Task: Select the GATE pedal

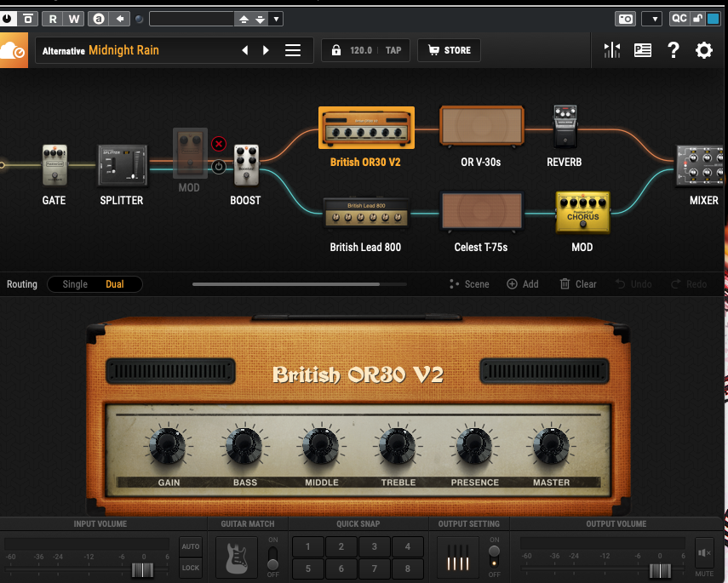Action: 54,165
